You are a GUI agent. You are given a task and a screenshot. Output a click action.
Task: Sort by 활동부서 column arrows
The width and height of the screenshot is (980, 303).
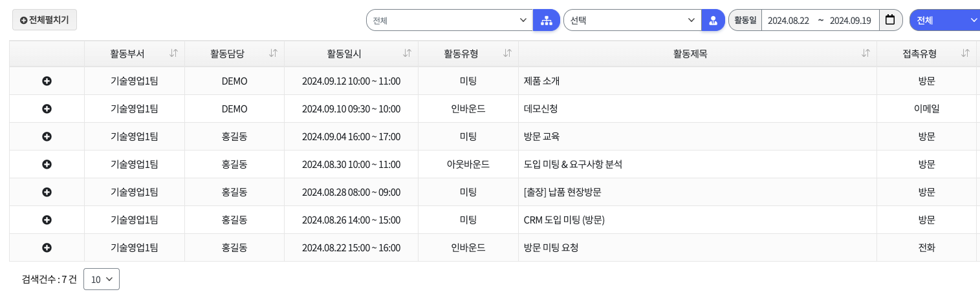coord(173,53)
